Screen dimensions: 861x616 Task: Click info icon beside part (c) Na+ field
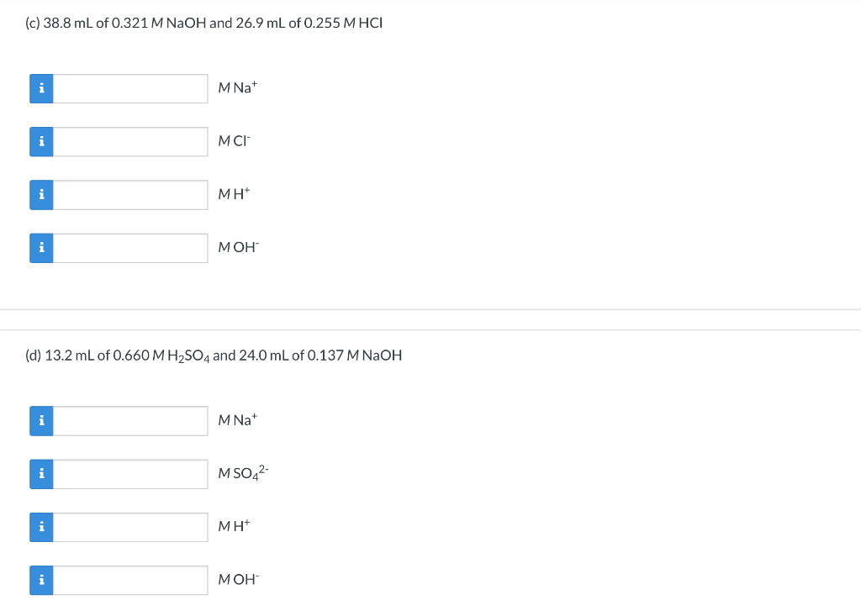(41, 88)
